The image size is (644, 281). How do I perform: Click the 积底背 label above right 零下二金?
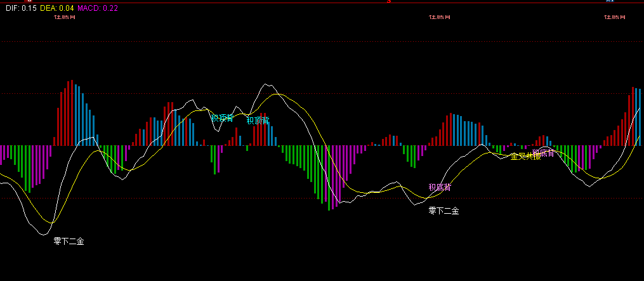click(x=440, y=187)
